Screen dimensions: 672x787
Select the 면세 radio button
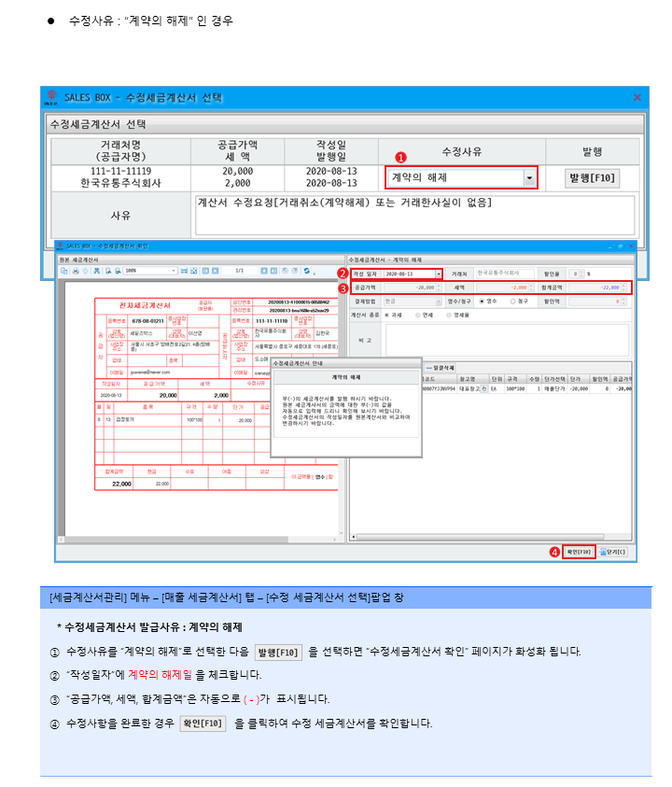[x=417, y=316]
